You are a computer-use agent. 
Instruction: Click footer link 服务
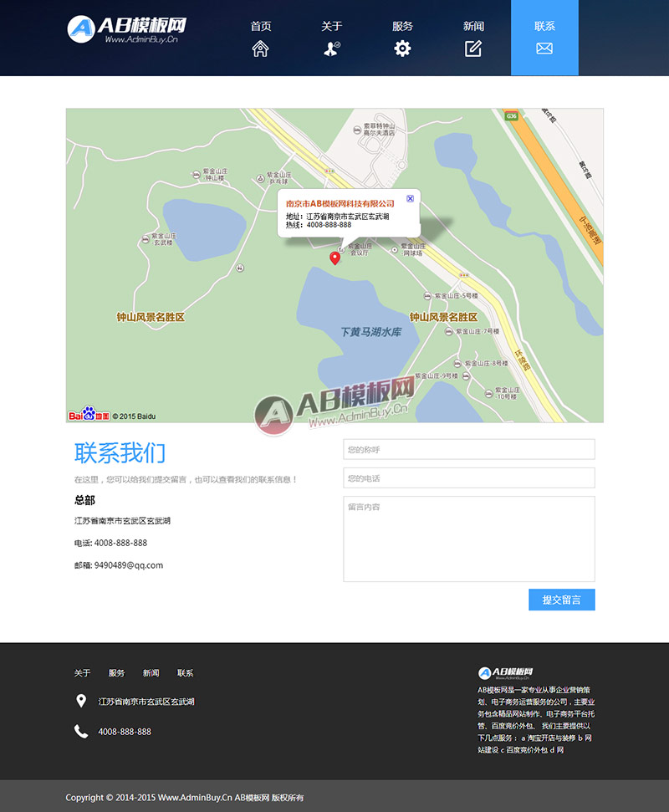(116, 672)
